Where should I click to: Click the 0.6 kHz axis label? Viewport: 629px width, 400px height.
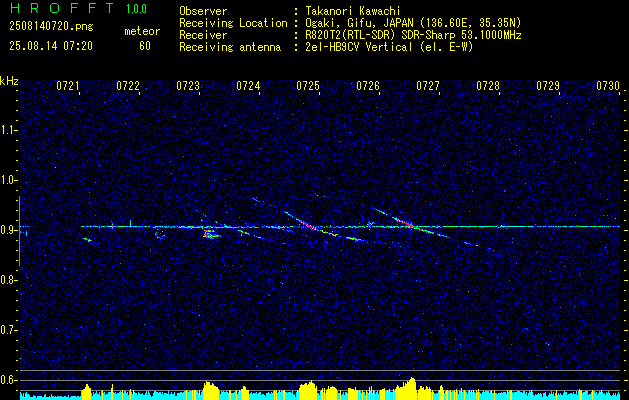(9, 380)
